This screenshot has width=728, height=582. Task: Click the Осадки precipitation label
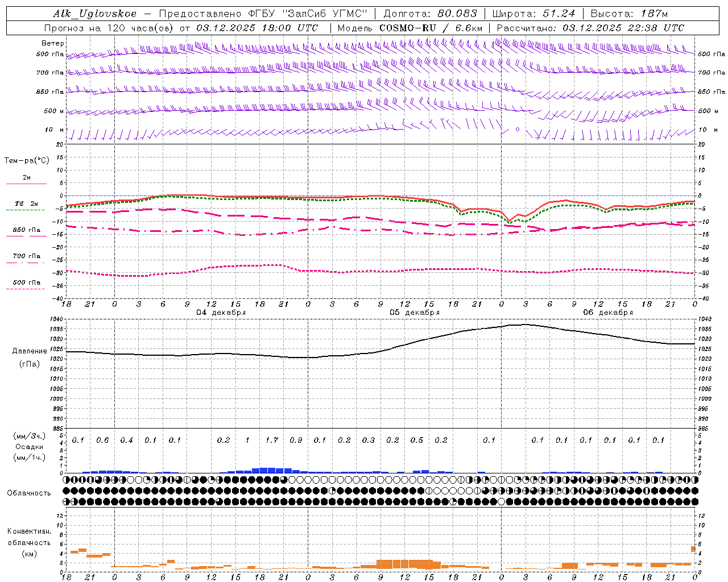point(28,447)
